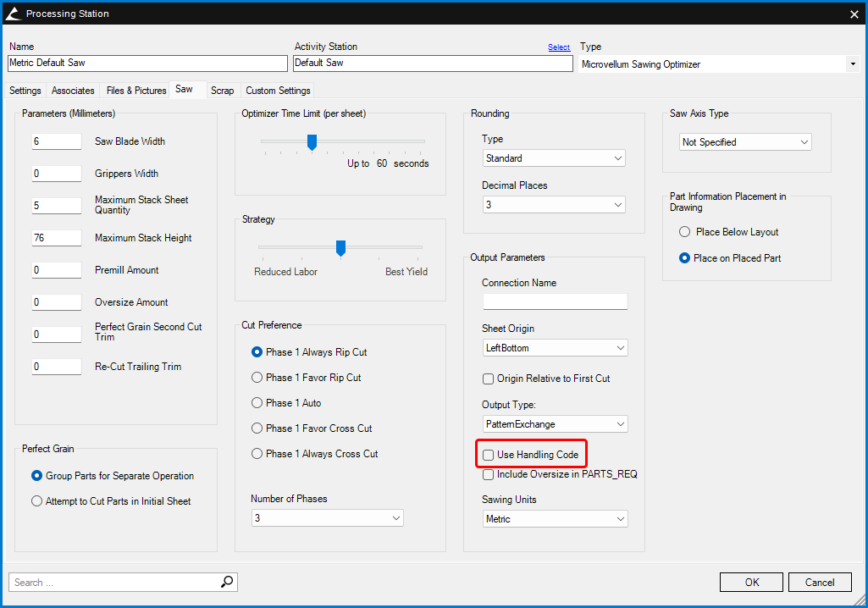This screenshot has width=868, height=608.
Task: Check Origin Relative to First Cut
Action: coord(489,379)
